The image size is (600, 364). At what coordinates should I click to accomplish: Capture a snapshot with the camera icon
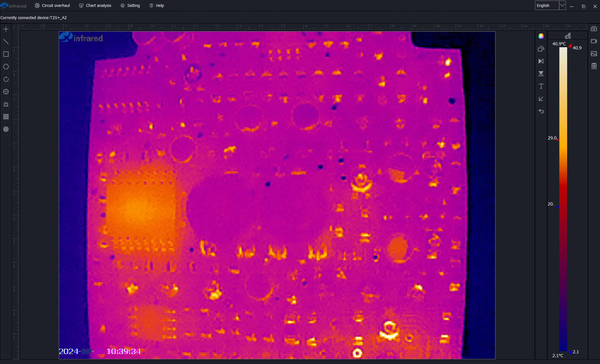click(x=594, y=29)
